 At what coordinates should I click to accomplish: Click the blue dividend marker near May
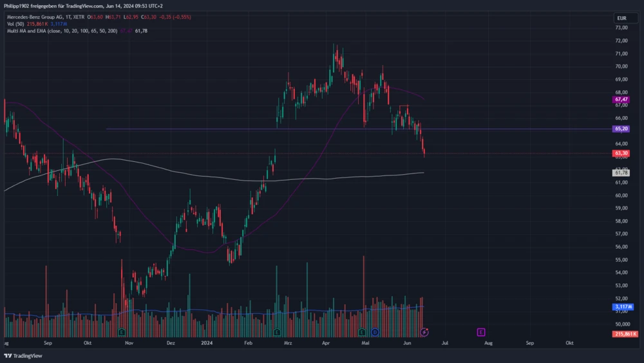374,332
